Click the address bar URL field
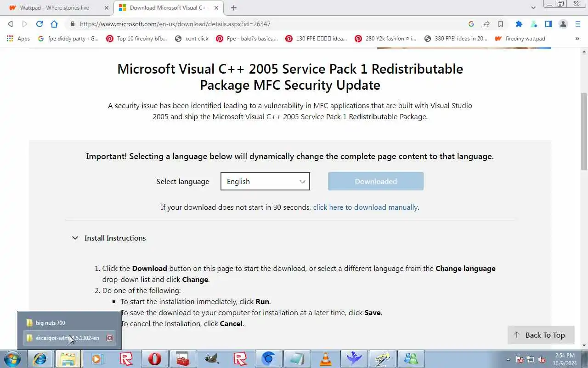 pyautogui.click(x=266, y=24)
